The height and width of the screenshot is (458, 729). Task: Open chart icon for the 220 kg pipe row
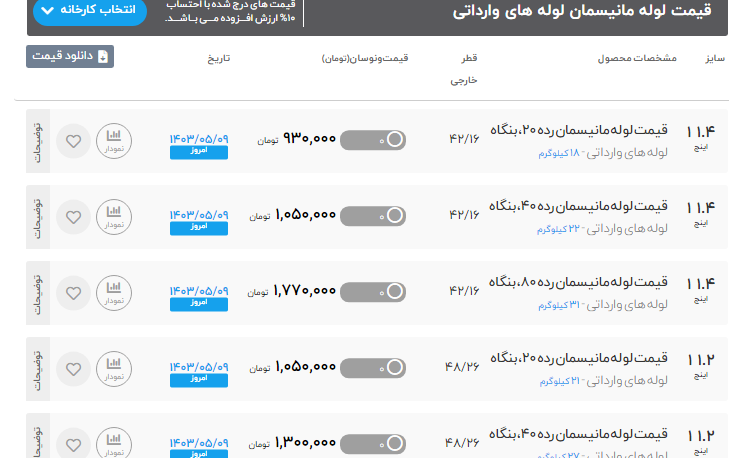[114, 217]
